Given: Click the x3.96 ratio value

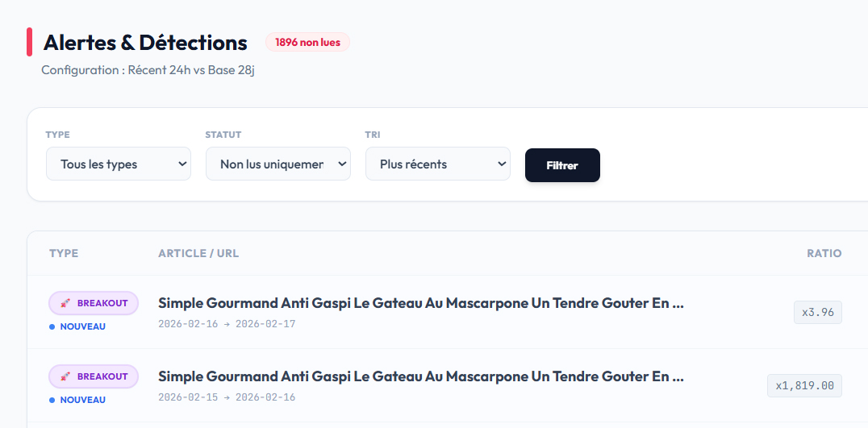Looking at the screenshot, I should [818, 312].
